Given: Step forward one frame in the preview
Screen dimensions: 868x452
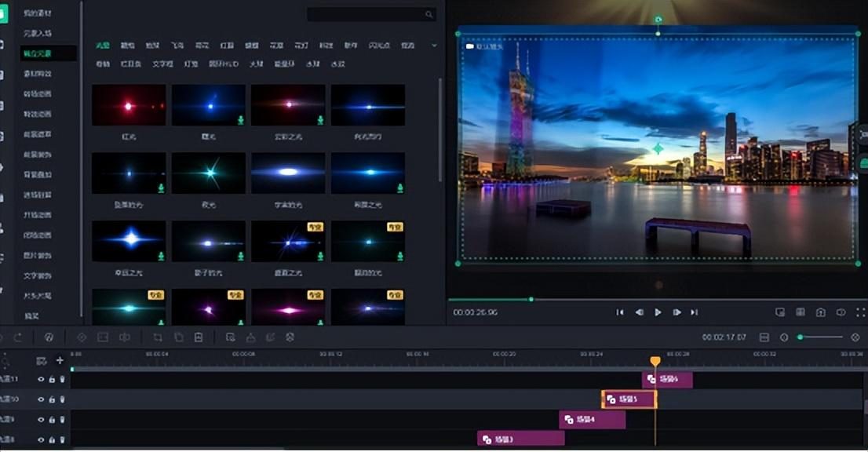Looking at the screenshot, I should (677, 312).
